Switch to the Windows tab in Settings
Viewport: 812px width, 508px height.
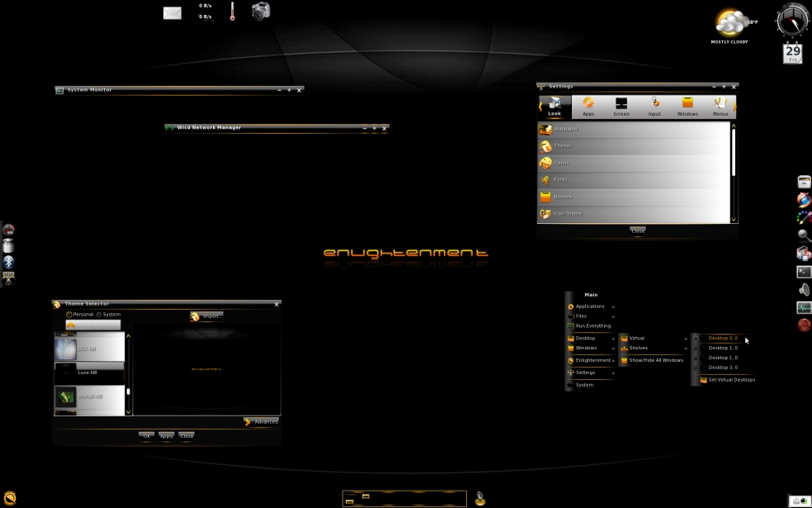point(687,107)
